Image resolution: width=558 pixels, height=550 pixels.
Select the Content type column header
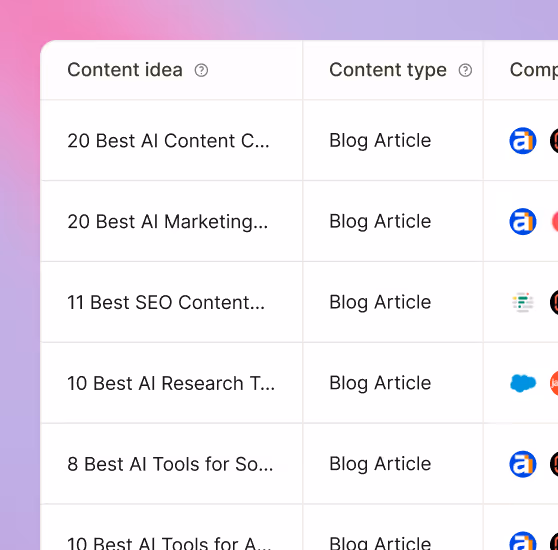(388, 70)
